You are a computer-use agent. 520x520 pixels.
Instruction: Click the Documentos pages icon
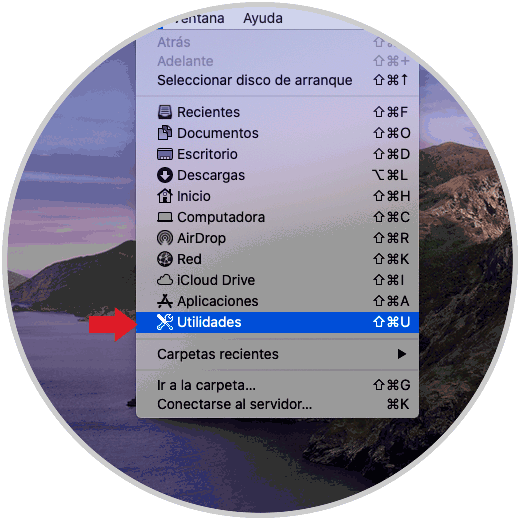(165, 133)
